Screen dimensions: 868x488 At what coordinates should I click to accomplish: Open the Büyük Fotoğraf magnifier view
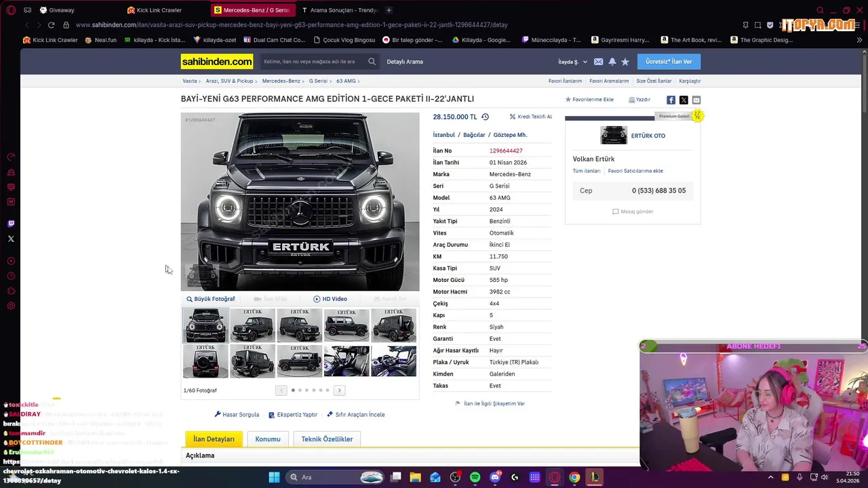pyautogui.click(x=211, y=299)
